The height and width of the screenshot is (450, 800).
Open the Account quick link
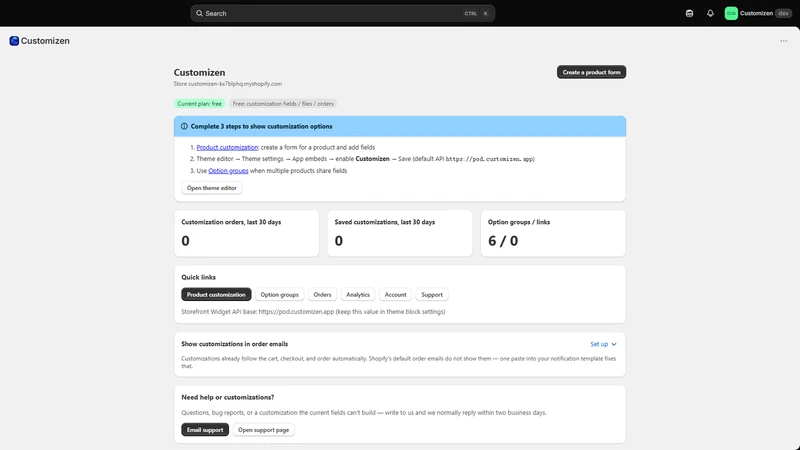(x=395, y=294)
